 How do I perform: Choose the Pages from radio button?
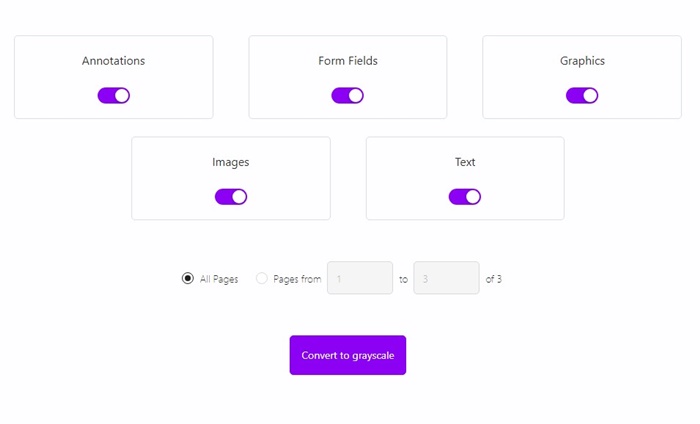(262, 279)
